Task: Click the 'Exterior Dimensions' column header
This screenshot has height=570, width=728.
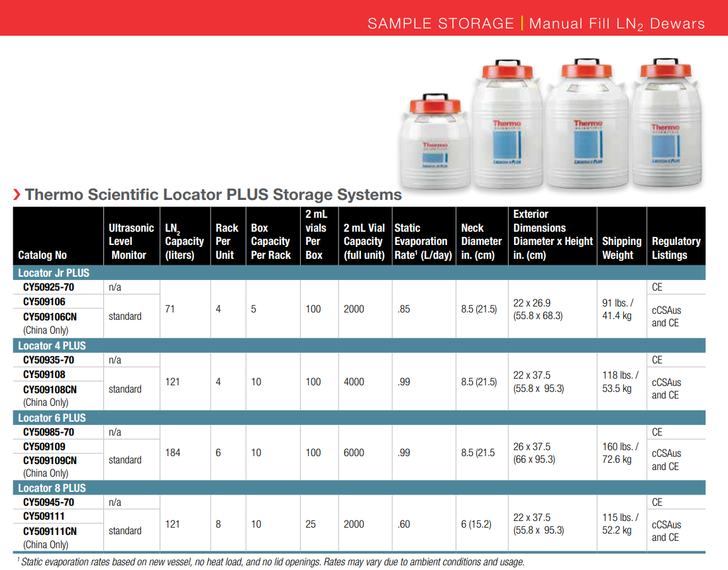Action: pos(552,234)
